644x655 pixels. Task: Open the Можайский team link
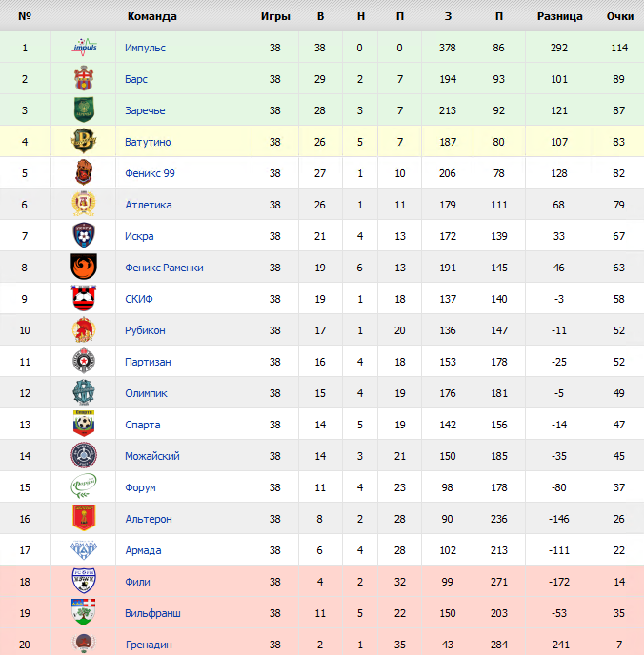point(152,456)
